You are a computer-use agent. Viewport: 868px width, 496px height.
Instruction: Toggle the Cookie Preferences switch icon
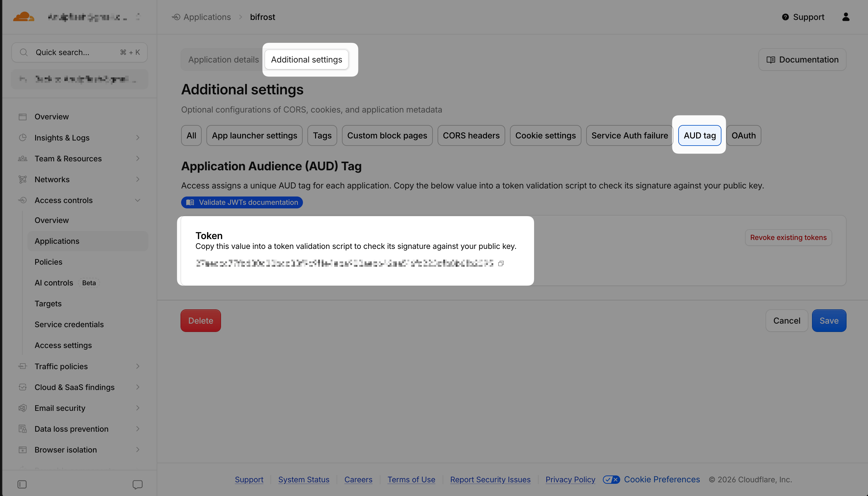coord(611,479)
